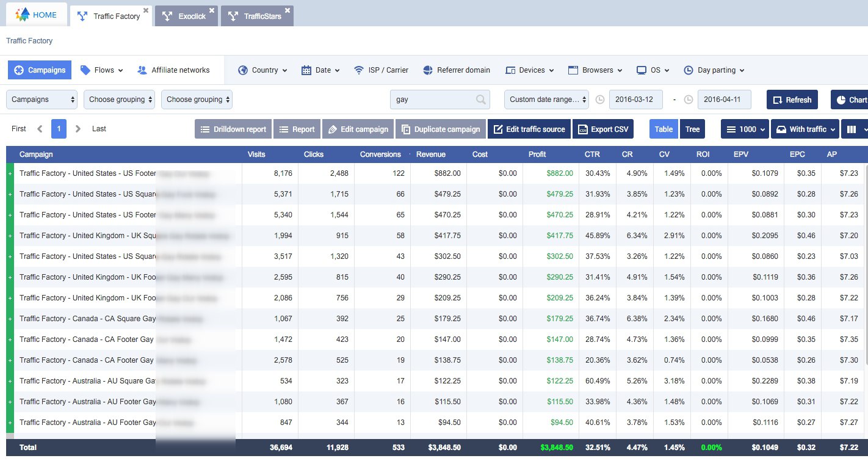Click the Refresh button
The image size is (868, 461).
pos(792,100)
